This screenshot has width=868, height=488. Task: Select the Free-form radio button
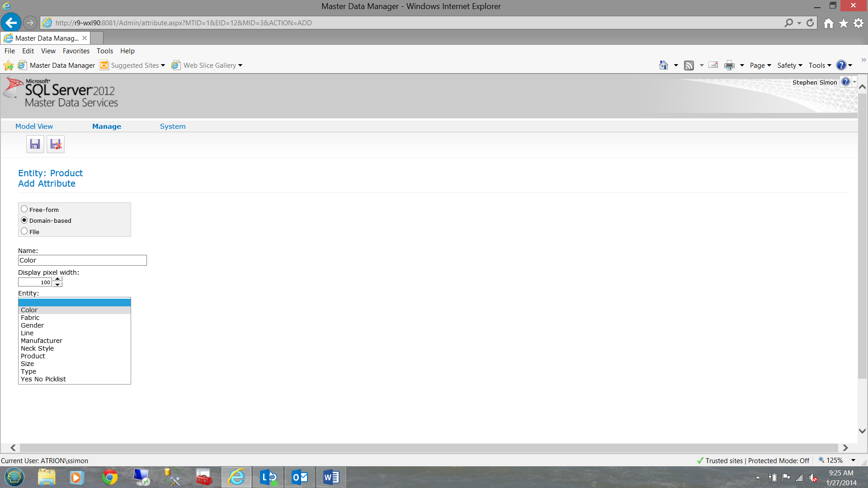(x=24, y=209)
